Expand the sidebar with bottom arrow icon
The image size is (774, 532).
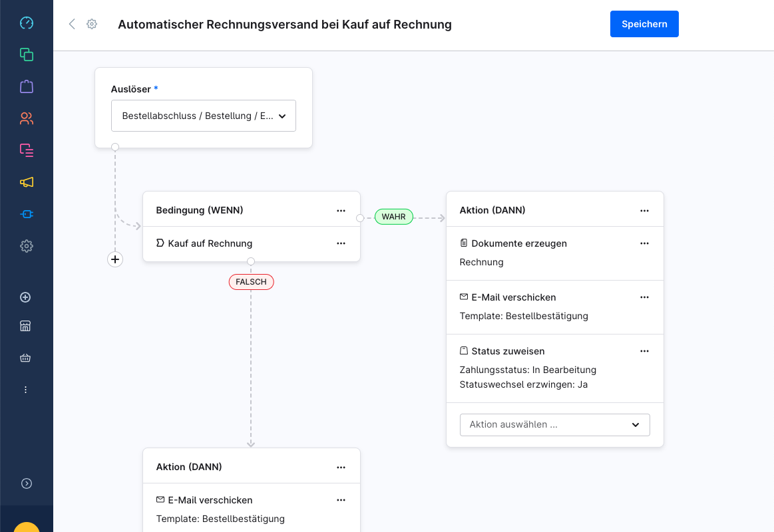point(26,483)
